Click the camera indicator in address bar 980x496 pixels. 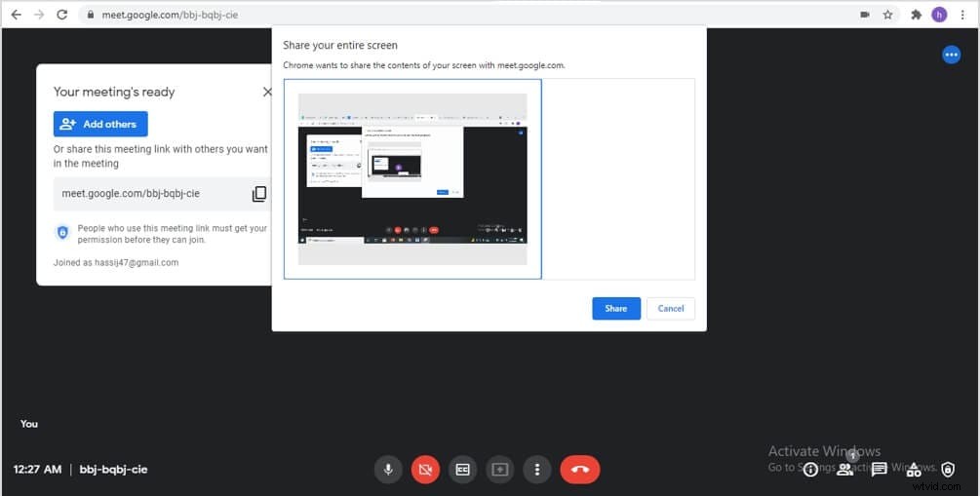coord(865,15)
